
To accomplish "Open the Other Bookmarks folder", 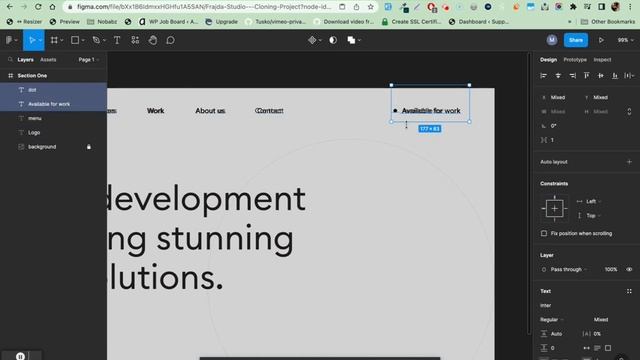I will tap(608, 22).
